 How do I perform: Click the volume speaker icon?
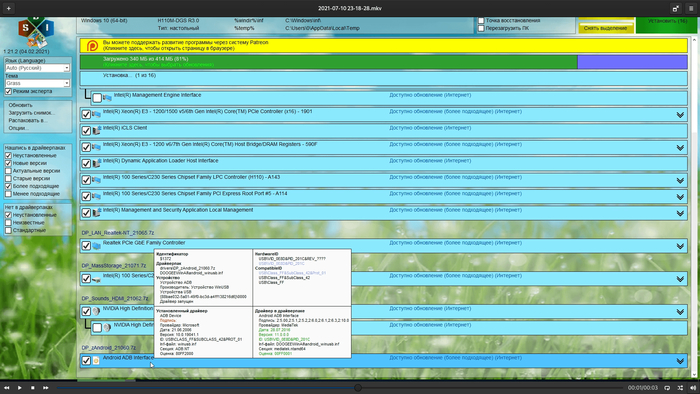tap(693, 388)
